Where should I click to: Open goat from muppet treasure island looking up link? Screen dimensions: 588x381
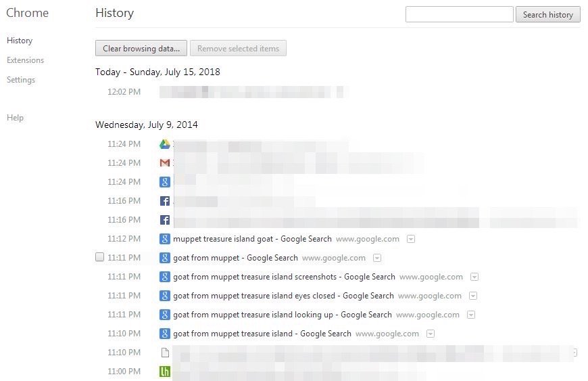click(283, 315)
